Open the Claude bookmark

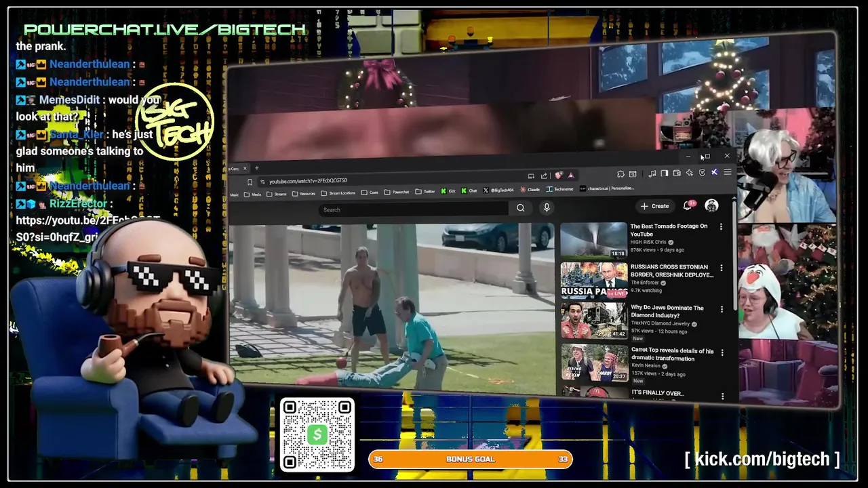pos(530,190)
